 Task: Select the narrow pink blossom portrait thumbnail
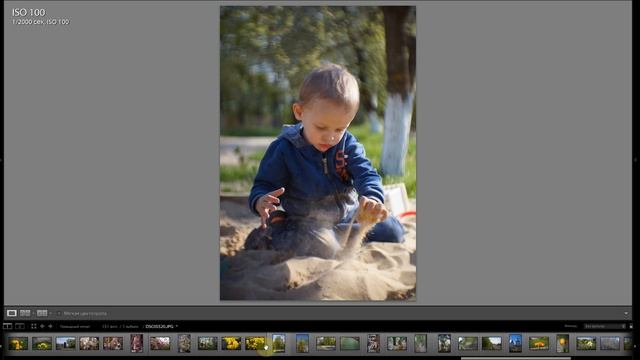pos(137,343)
